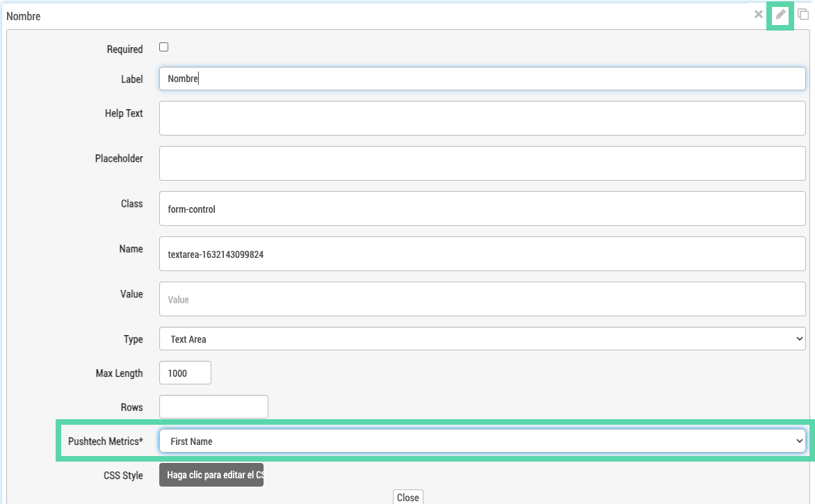Open the Type dropdown showing Text Area

pyautogui.click(x=483, y=339)
